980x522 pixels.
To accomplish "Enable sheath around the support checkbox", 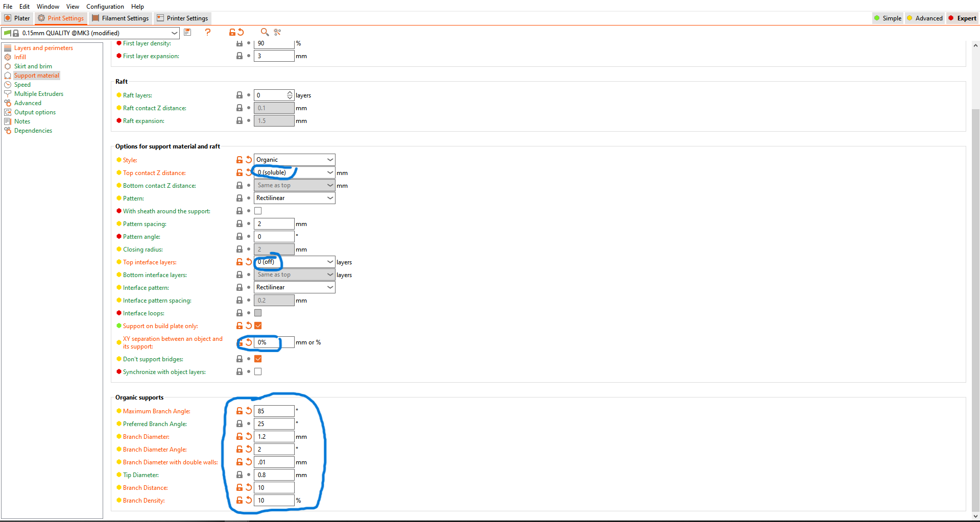I will click(258, 211).
